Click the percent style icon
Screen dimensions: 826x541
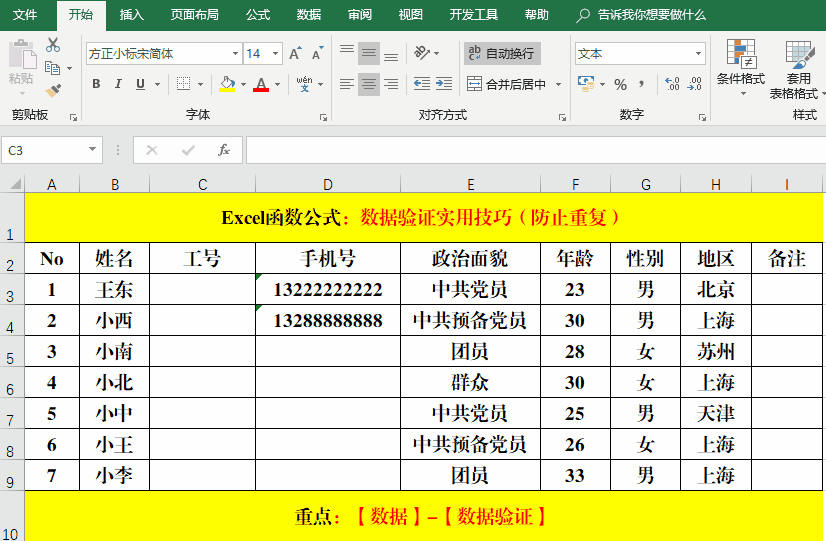pyautogui.click(x=620, y=84)
